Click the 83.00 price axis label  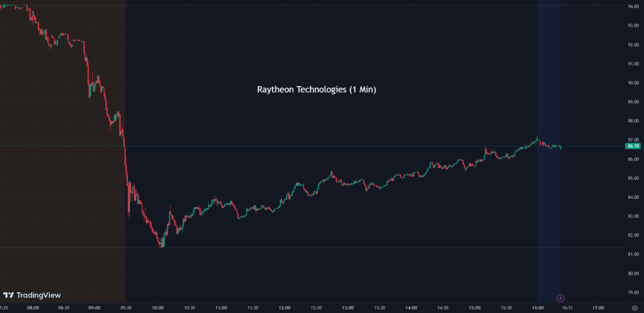point(633,216)
